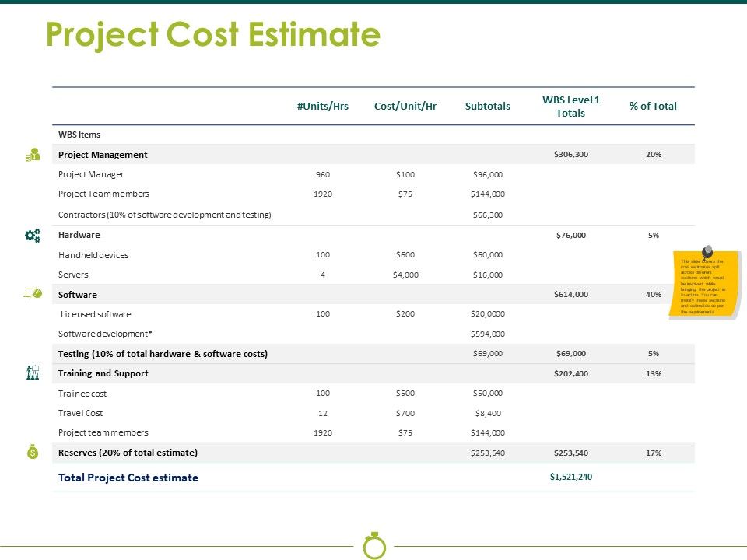Click the Project Management person icon

33,155
